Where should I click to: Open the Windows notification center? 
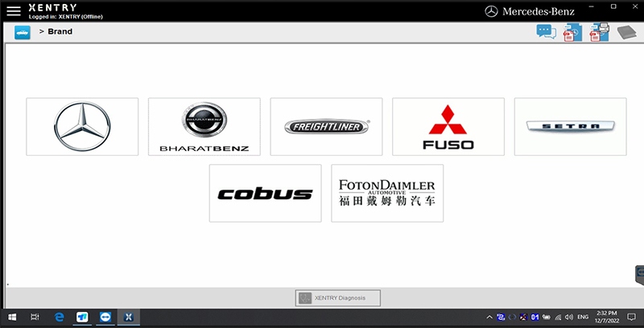point(631,317)
